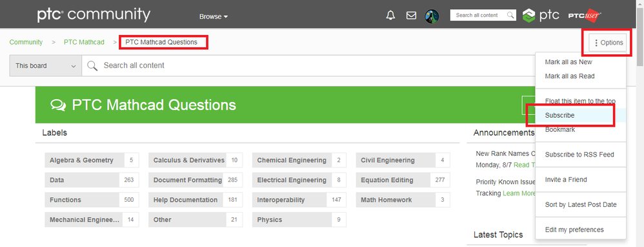Toggle the Options menu button
Viewport: 644px width, 247px height.
[609, 43]
